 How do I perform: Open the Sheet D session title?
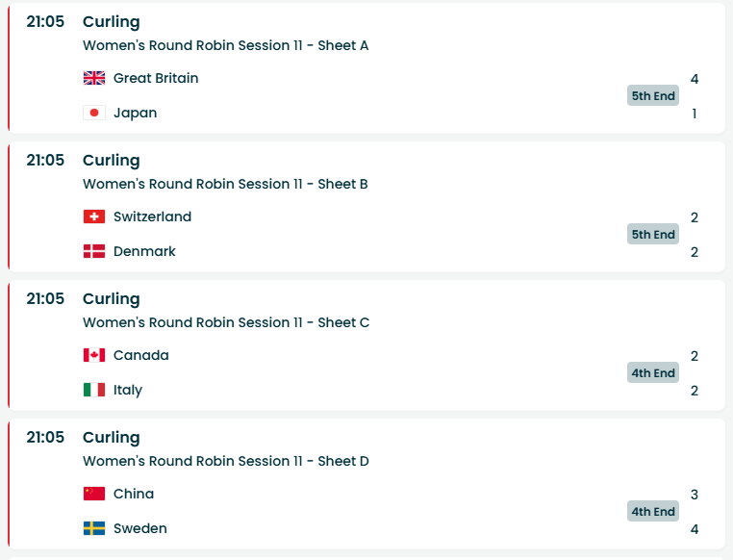click(225, 461)
